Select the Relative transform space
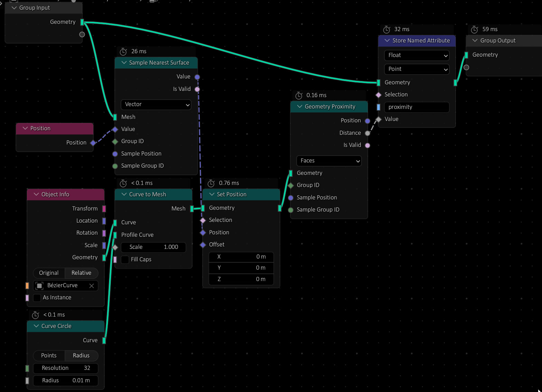The height and width of the screenshot is (392, 542). click(82, 273)
